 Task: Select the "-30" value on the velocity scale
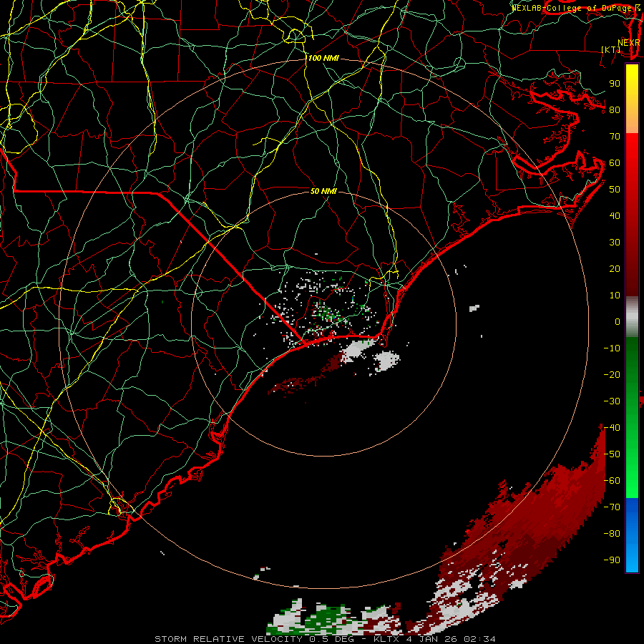pos(612,401)
